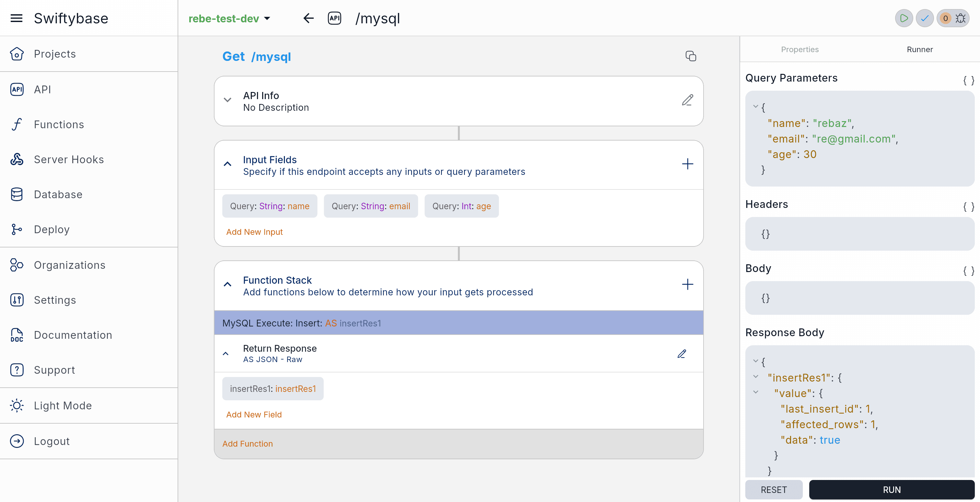Click the Headers JSON editor field
This screenshot has width=980, height=502.
coord(860,234)
